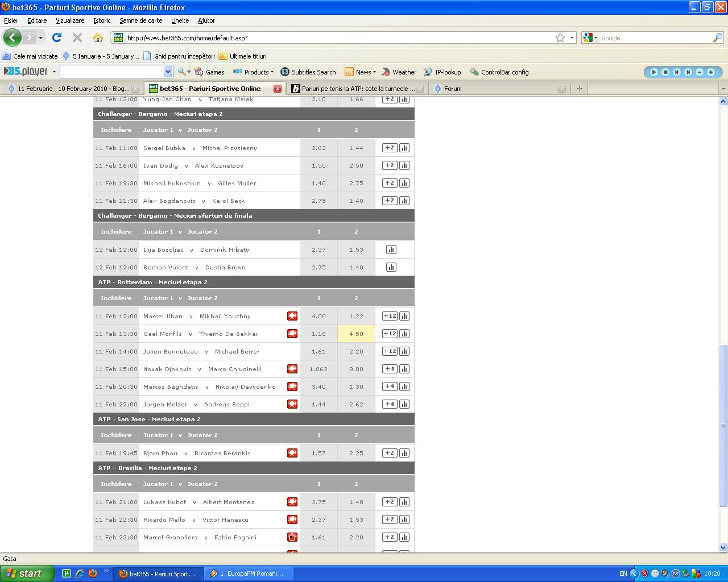Switch to the 11 Februarie Blog tab
The image size is (728, 582).
[x=72, y=89]
